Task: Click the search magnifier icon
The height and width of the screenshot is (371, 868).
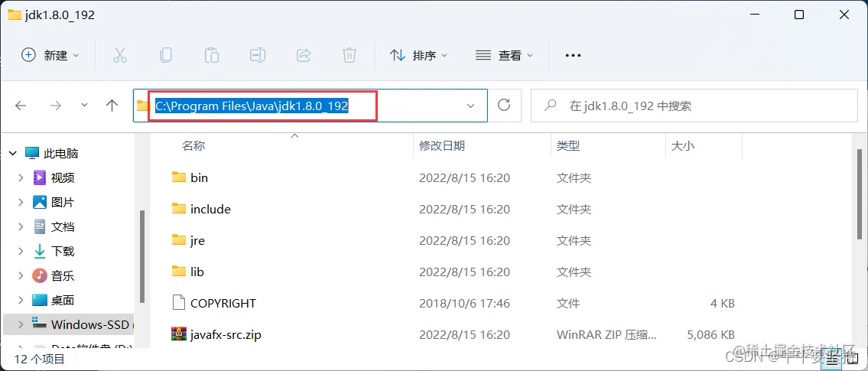Action: pos(551,106)
